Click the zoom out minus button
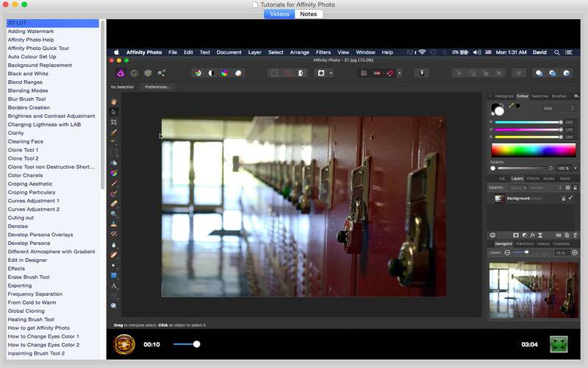Image resolution: width=588 pixels, height=368 pixels. pos(507,252)
